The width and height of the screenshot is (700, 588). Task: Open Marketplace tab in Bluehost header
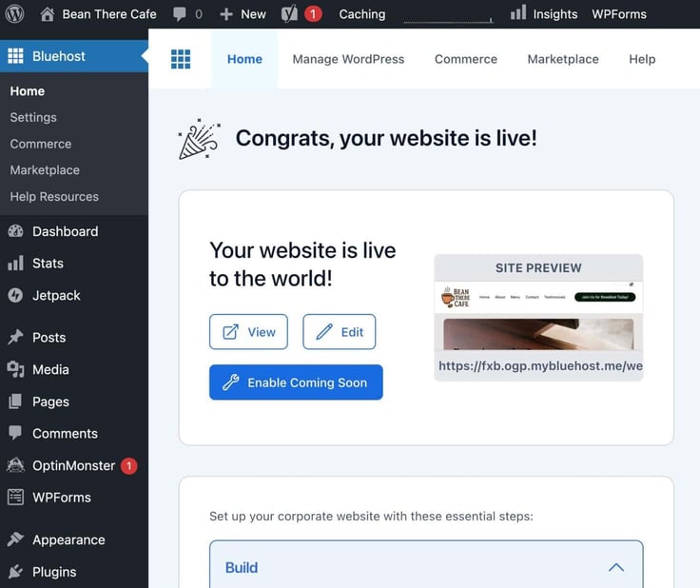tap(563, 59)
